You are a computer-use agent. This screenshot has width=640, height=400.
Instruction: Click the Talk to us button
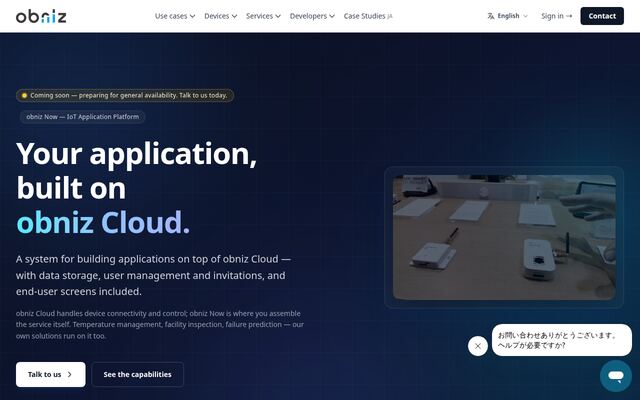tap(51, 374)
